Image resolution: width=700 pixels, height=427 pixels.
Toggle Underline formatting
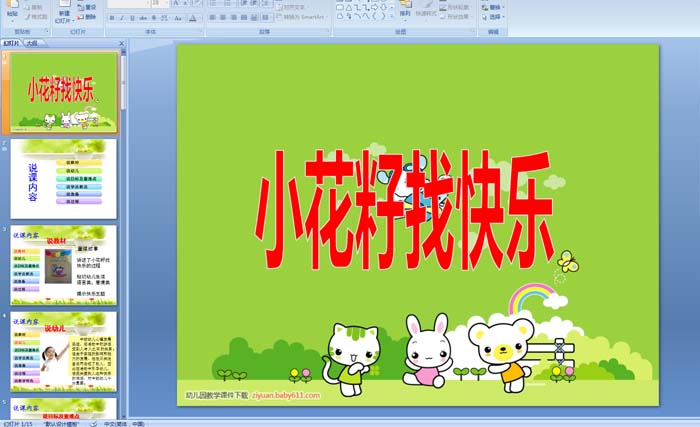point(132,18)
